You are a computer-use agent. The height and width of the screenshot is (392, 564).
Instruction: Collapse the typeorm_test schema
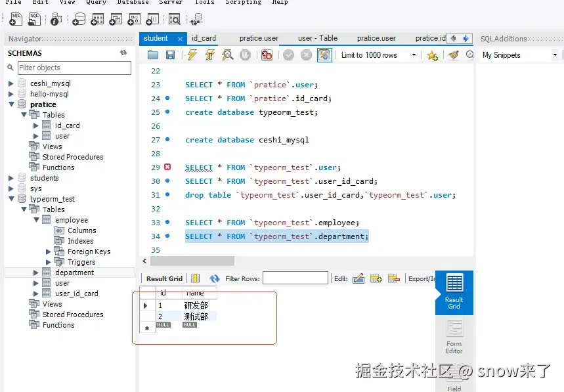[11, 199]
